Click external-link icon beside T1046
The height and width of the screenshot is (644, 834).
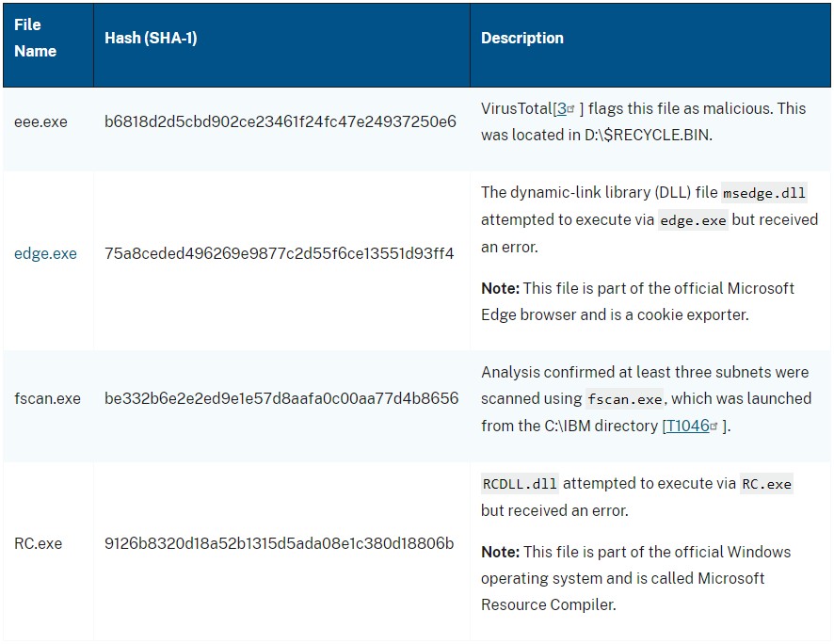(x=714, y=427)
